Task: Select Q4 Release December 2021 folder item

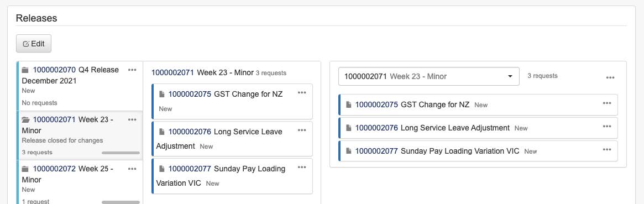Action: 80,86
